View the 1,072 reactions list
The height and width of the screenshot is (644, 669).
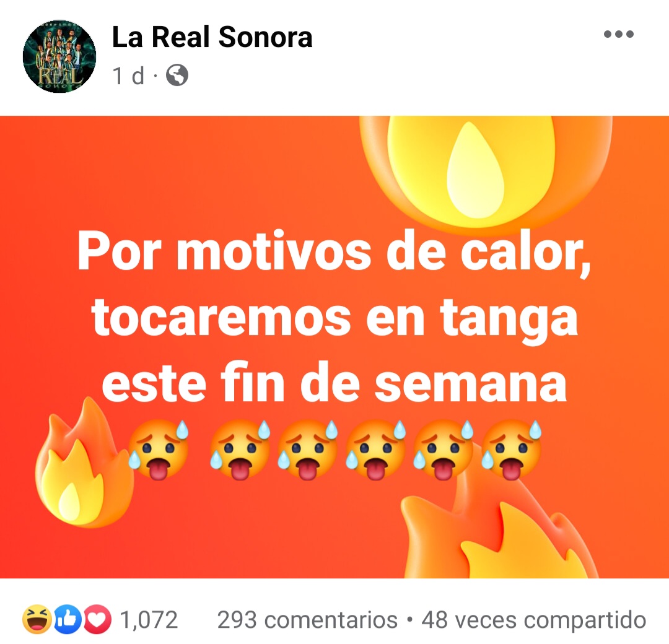[149, 620]
